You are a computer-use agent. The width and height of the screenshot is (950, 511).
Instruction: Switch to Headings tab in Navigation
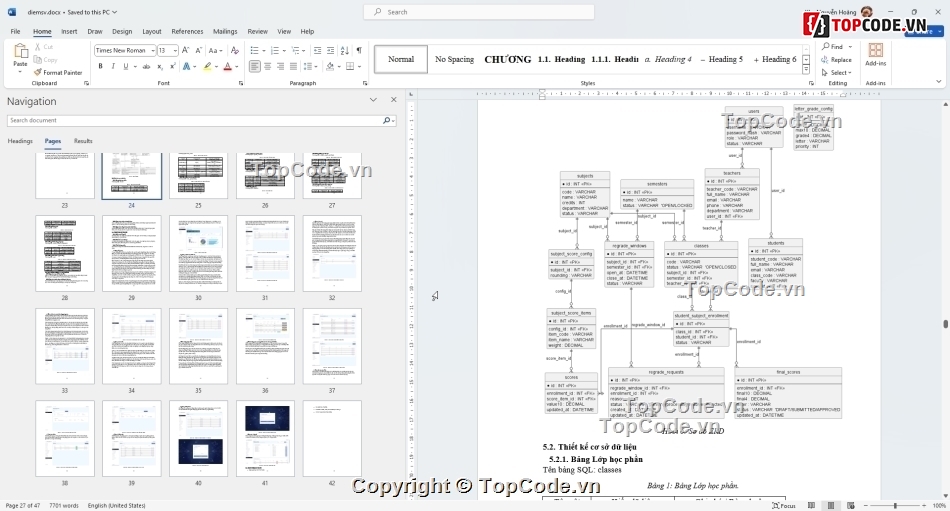pos(20,141)
